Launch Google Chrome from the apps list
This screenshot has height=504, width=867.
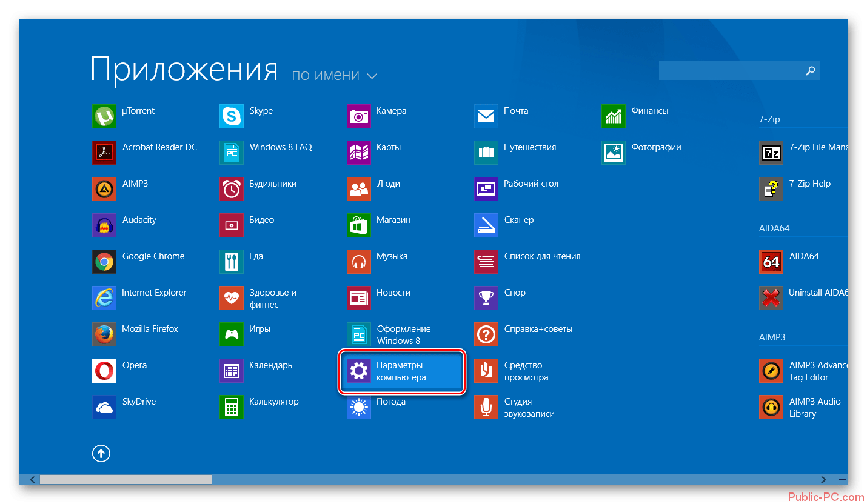104,262
